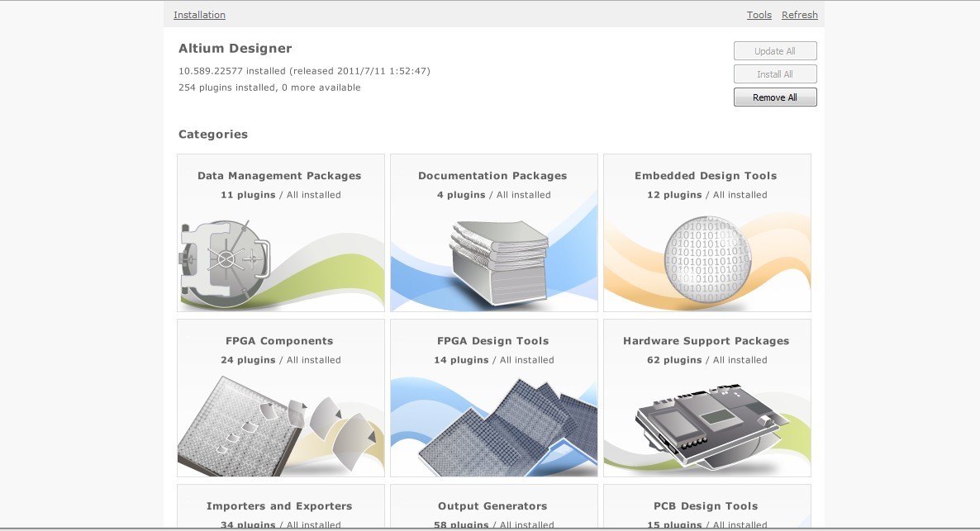This screenshot has height=531, width=980.
Task: Click the Categories heading
Action: coord(213,135)
